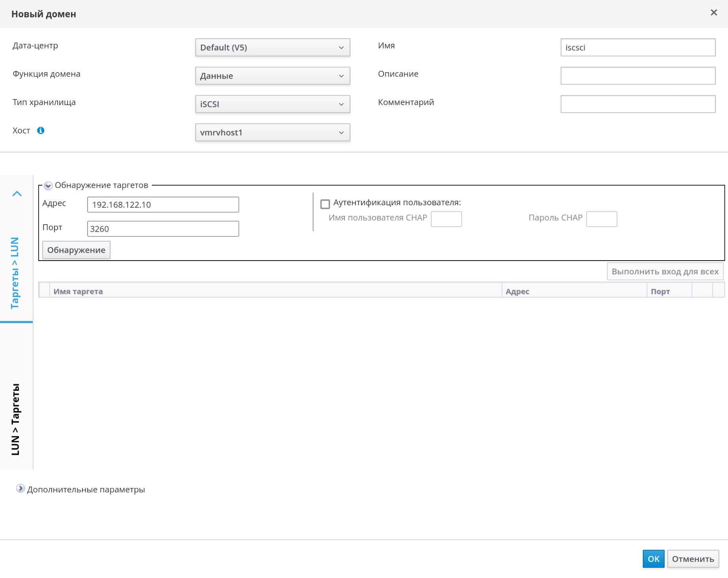Switch to the LUN > Таргеты tab
Viewport: 728px width, 578px height.
pos(15,419)
